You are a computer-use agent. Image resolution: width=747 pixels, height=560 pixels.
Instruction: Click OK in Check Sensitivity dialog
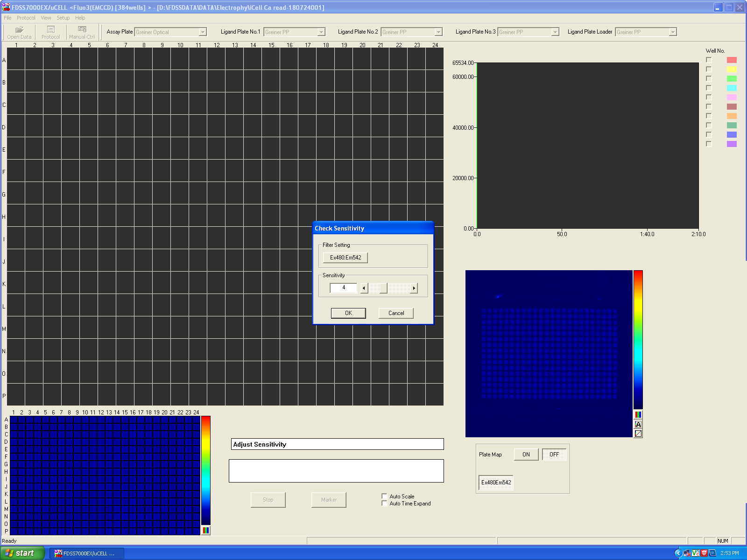point(348,313)
